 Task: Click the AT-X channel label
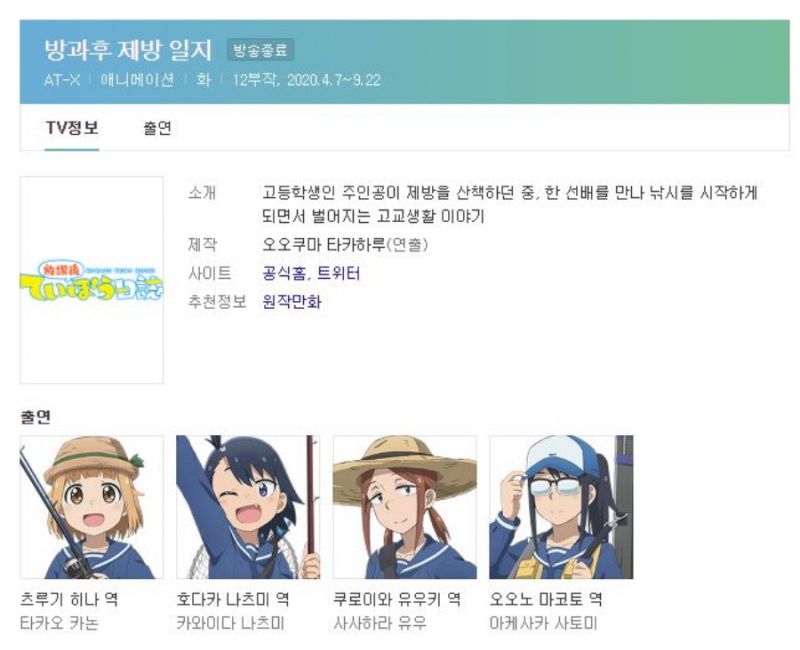click(x=62, y=80)
